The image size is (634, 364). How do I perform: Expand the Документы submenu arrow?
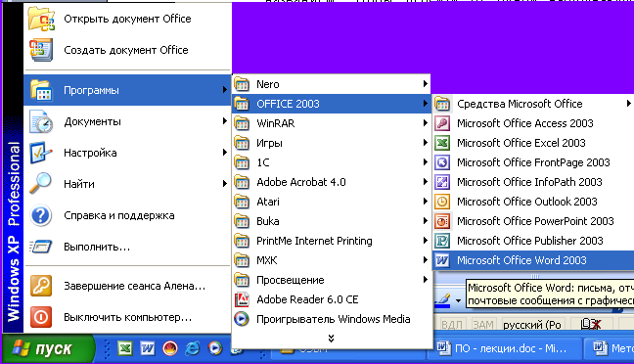224,121
